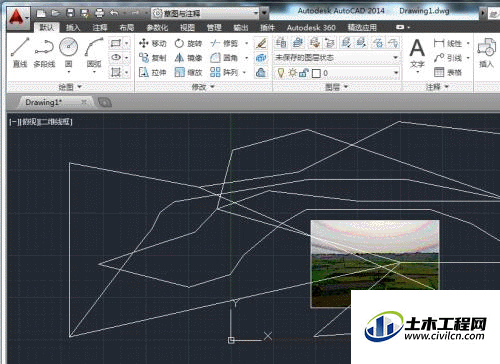Select the Rectangle draw tool icon
The width and height of the screenshot is (500, 364).
pyautogui.click(x=116, y=43)
